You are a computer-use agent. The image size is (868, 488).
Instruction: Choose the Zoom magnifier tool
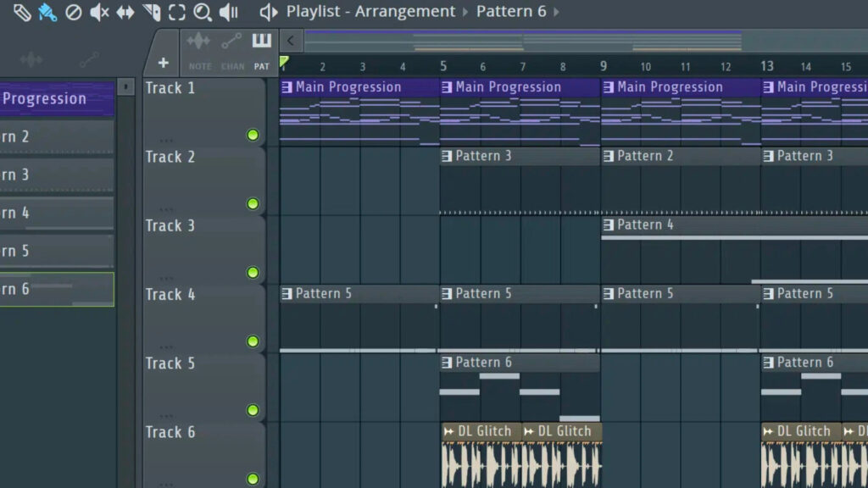(x=202, y=12)
